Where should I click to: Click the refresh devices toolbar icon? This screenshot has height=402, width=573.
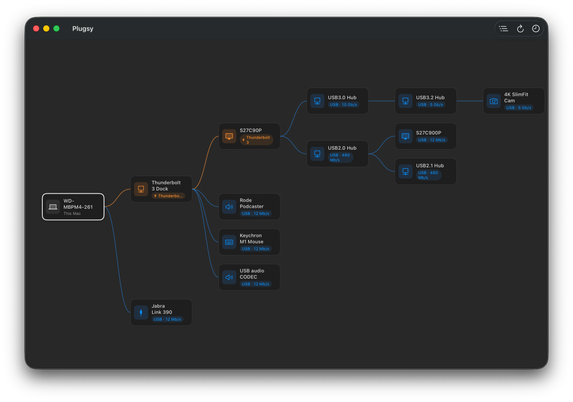pos(520,29)
